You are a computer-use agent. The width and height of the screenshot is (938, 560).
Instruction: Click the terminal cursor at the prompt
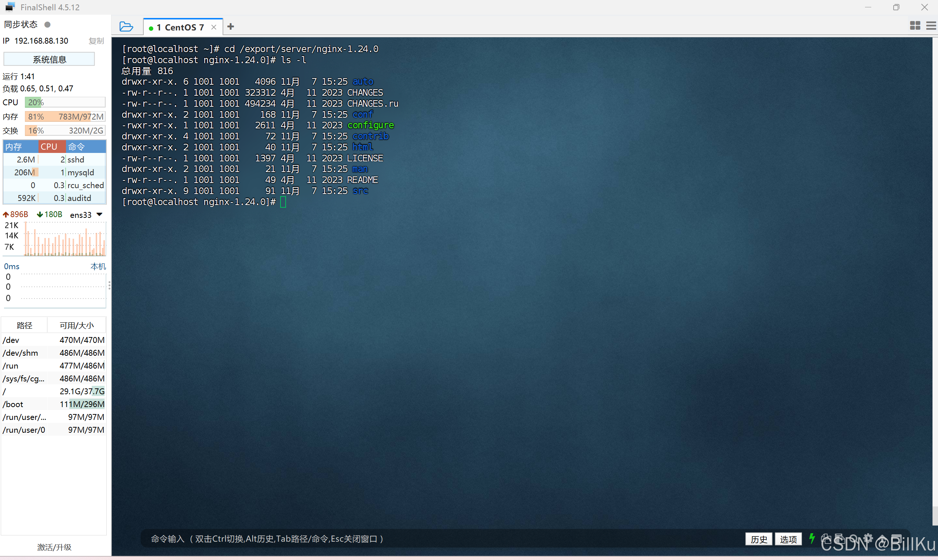coord(283,202)
